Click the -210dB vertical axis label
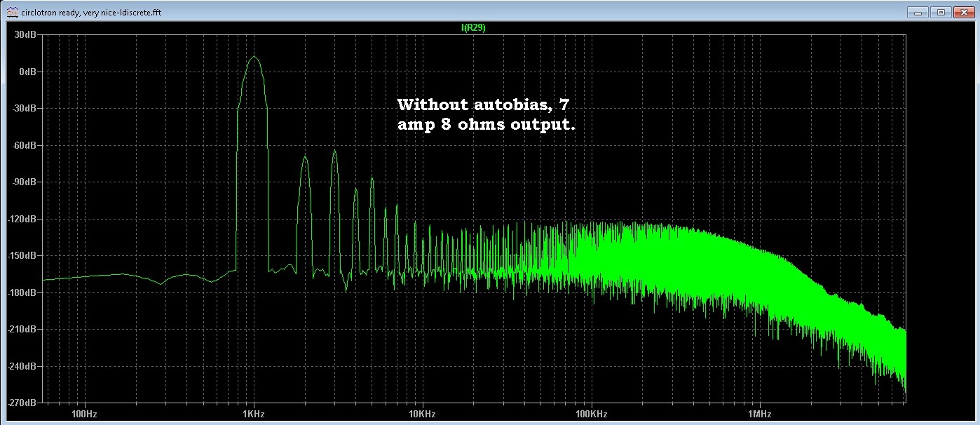The height and width of the screenshot is (425, 980). [x=21, y=329]
